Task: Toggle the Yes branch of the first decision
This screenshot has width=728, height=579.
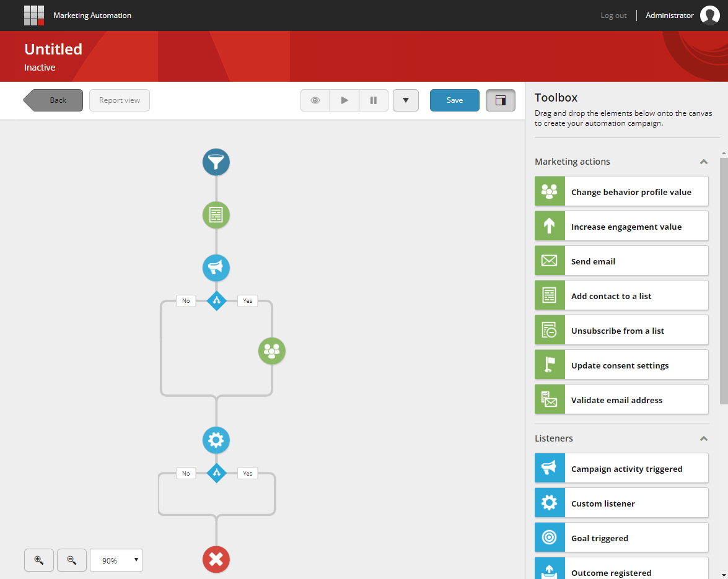Action: (x=247, y=300)
